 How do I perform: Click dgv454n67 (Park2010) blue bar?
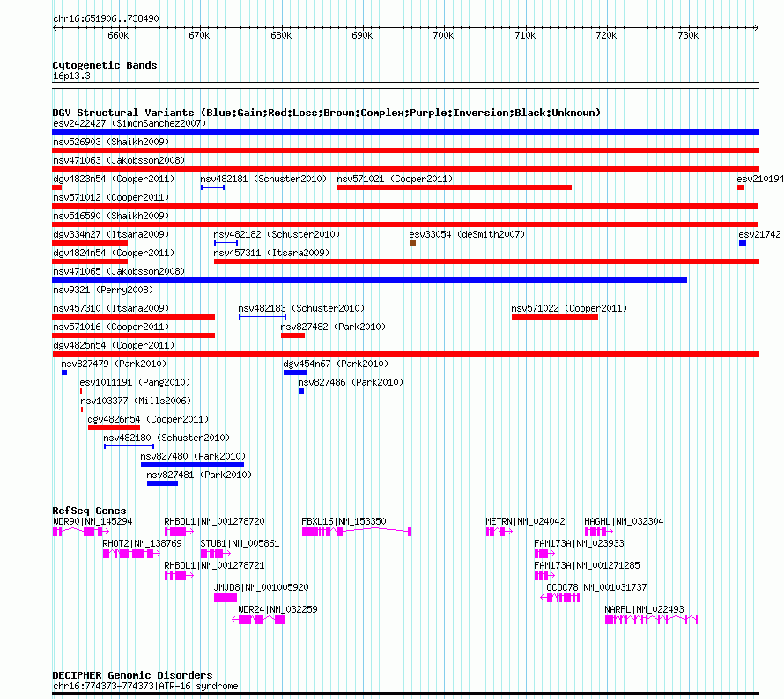[x=295, y=372]
